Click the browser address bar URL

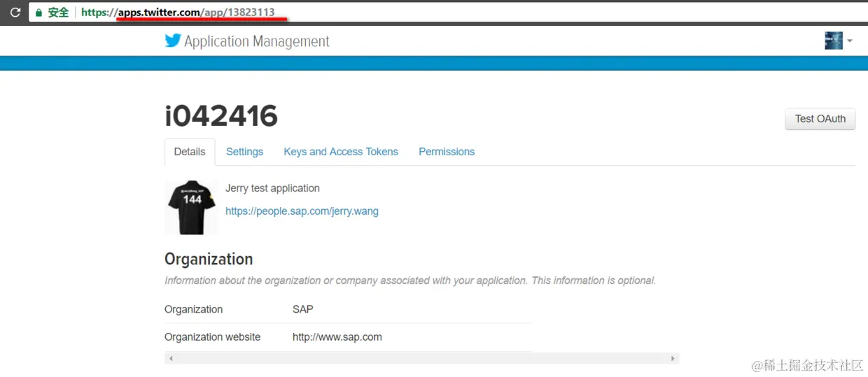[178, 13]
